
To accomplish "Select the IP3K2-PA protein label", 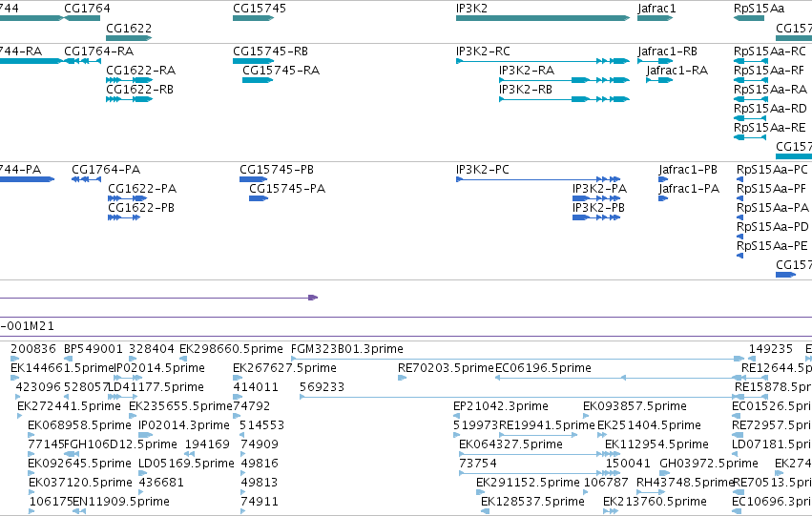I will pos(599,189).
